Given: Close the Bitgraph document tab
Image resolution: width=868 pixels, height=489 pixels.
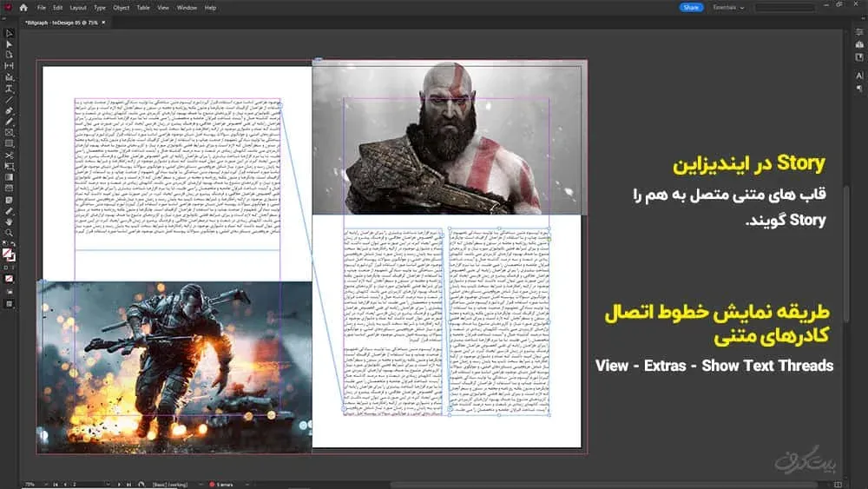Looking at the screenshot, I should click(x=103, y=23).
